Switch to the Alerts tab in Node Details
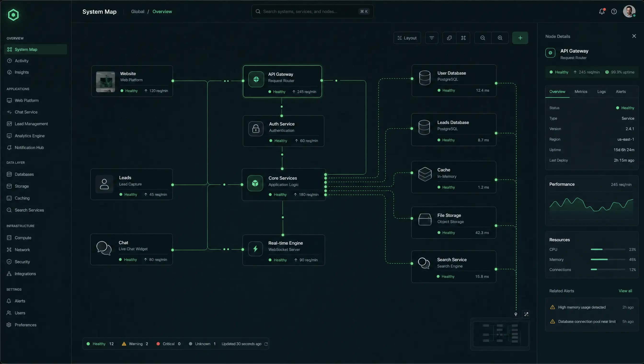Screen dimensions: 644x364 coord(621,92)
